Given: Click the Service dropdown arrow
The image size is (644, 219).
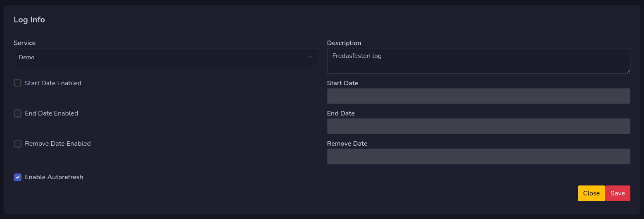Looking at the screenshot, I should (x=310, y=58).
